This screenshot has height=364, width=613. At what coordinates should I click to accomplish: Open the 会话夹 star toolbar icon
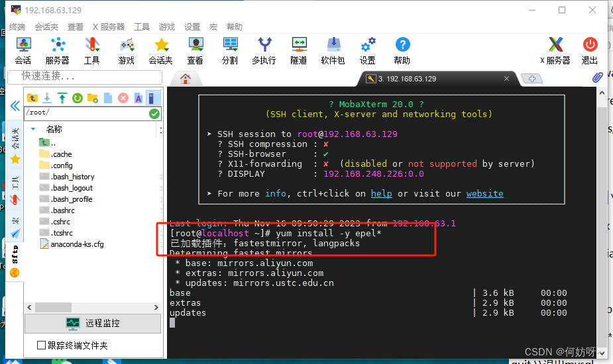(x=160, y=51)
